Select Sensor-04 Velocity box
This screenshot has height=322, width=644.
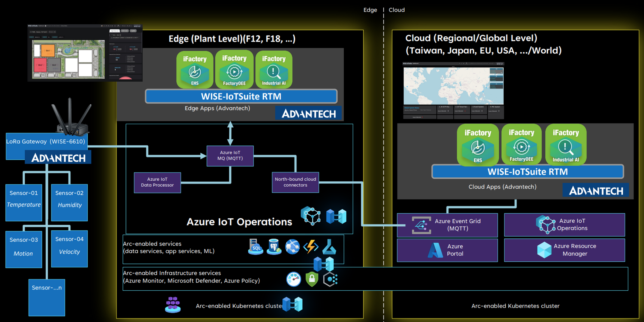pyautogui.click(x=69, y=249)
